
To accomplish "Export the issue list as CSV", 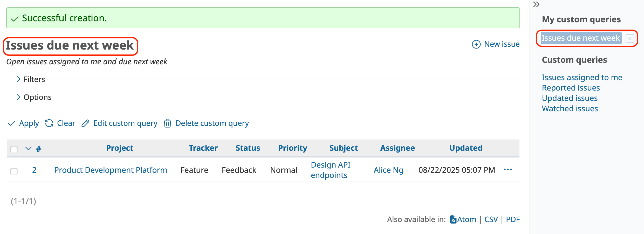I will (x=491, y=219).
